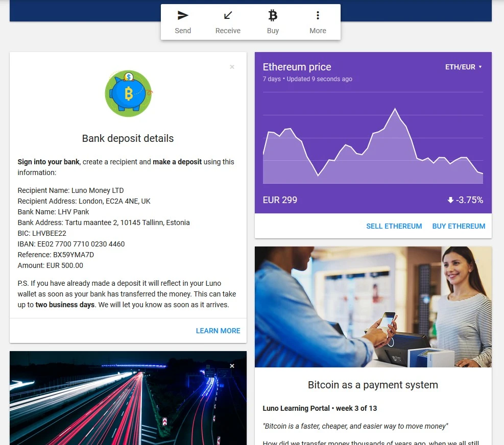Open the ETH/EUR currency pair dropdown
This screenshot has width=504, height=445.
tap(463, 67)
